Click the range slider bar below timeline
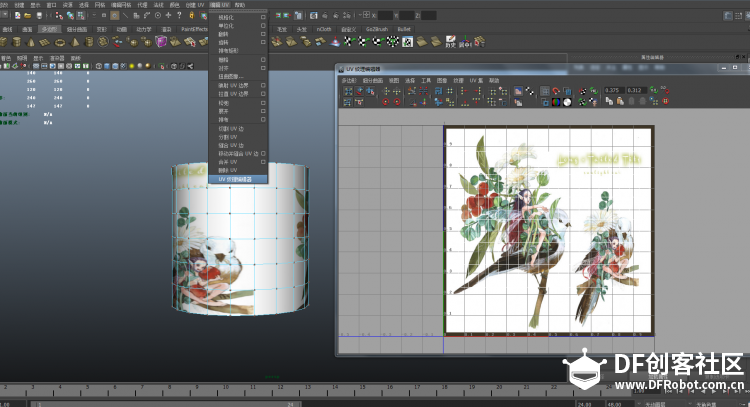The height and width of the screenshot is (407, 750). [165, 404]
